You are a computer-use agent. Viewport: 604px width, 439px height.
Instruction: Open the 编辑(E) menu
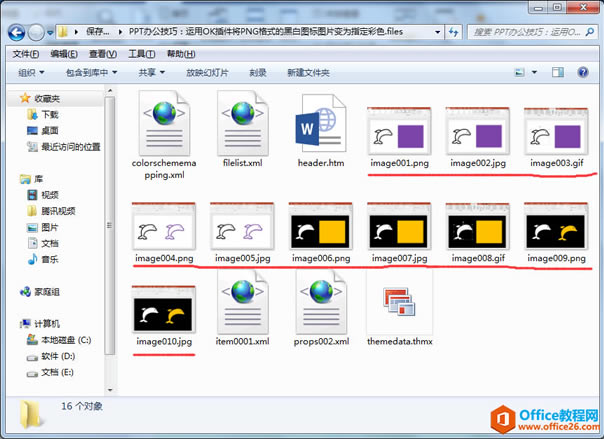[x=64, y=54]
